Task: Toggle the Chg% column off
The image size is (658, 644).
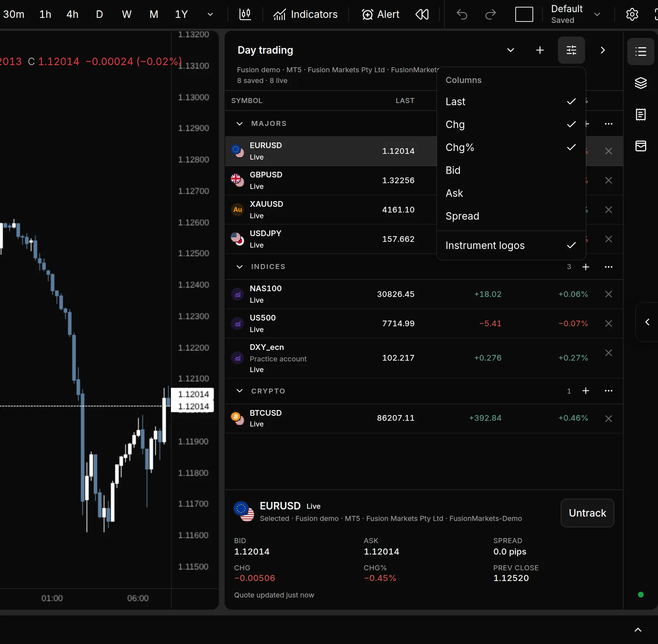Action: click(x=511, y=147)
